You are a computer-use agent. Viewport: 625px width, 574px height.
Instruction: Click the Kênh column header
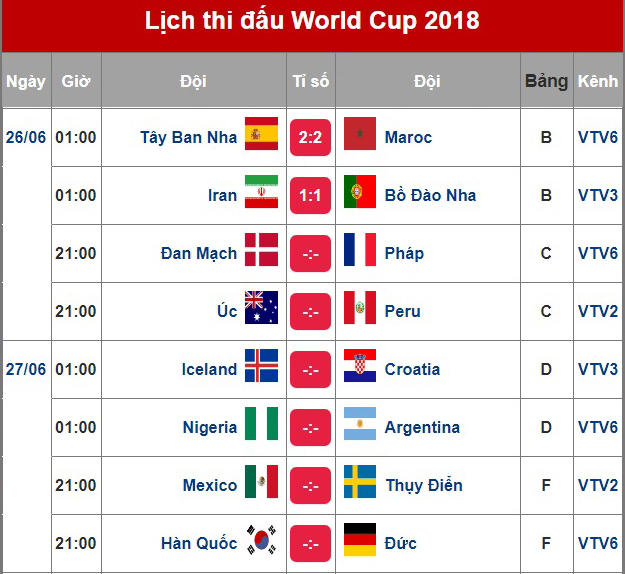[598, 81]
